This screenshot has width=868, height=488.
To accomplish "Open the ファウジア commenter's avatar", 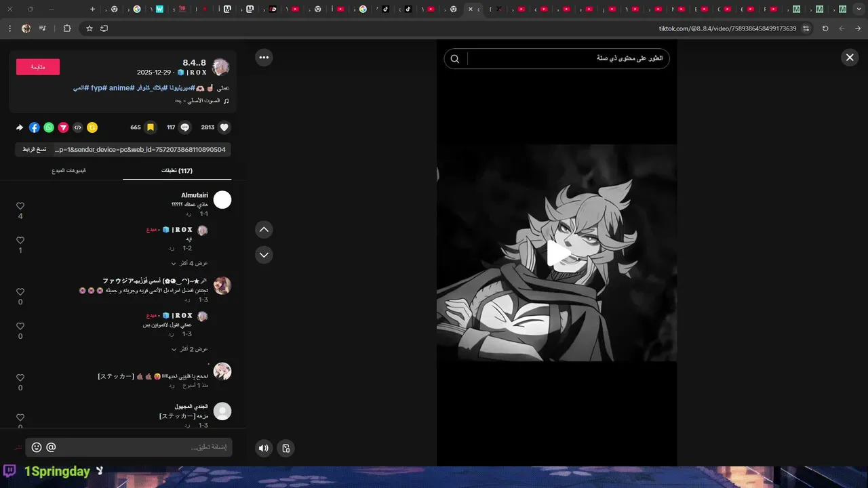I will click(x=222, y=285).
